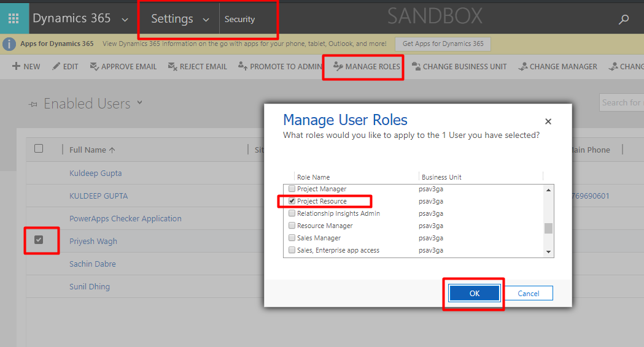The width and height of the screenshot is (644, 347).
Task: Open the Enabled Users view selector
Action: click(x=139, y=103)
